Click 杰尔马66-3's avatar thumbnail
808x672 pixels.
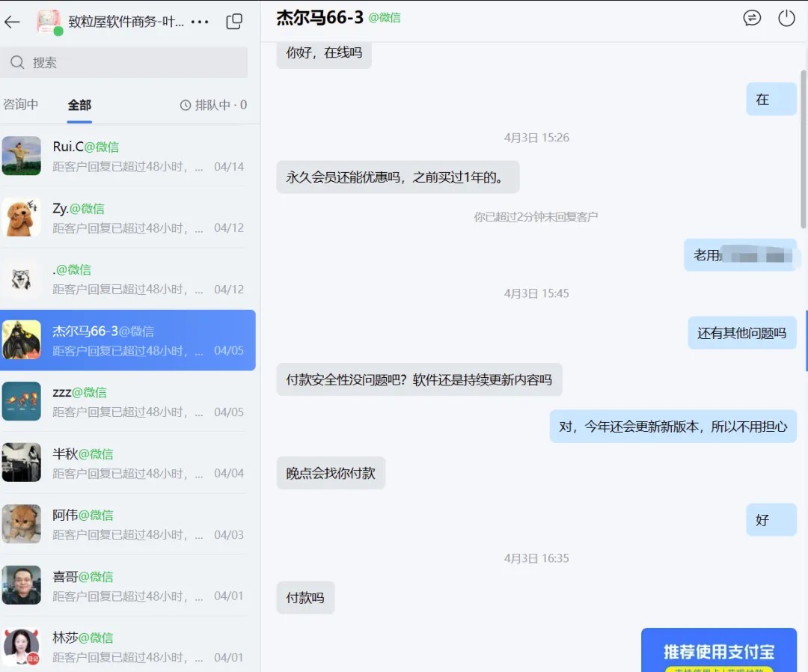21,340
